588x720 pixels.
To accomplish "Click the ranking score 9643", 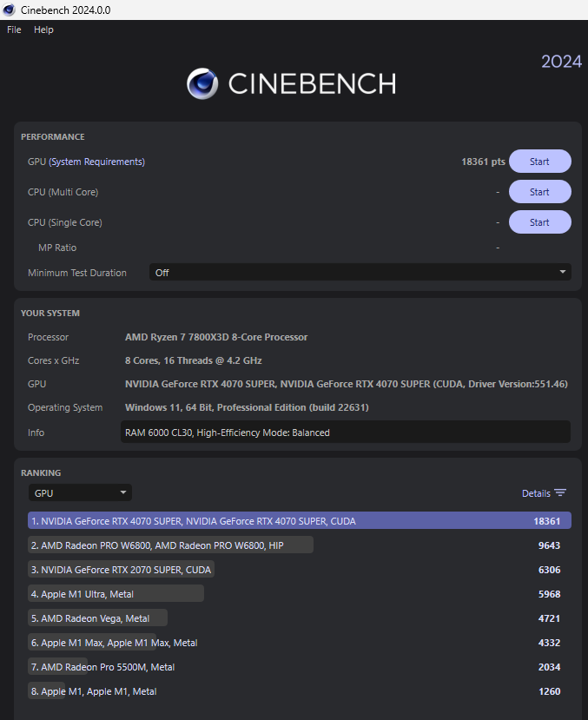I will point(549,545).
